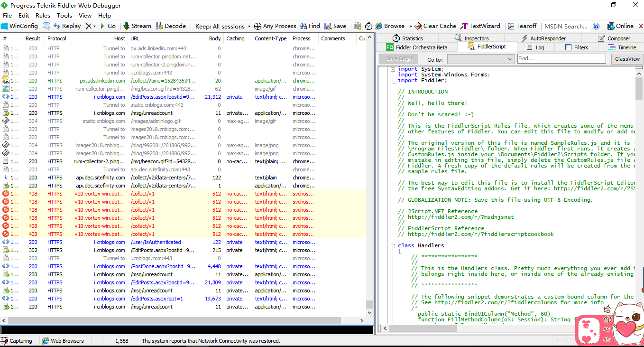Click the timer clock icon in toolbar
Viewport: 644px width, 347px height.
point(368,26)
